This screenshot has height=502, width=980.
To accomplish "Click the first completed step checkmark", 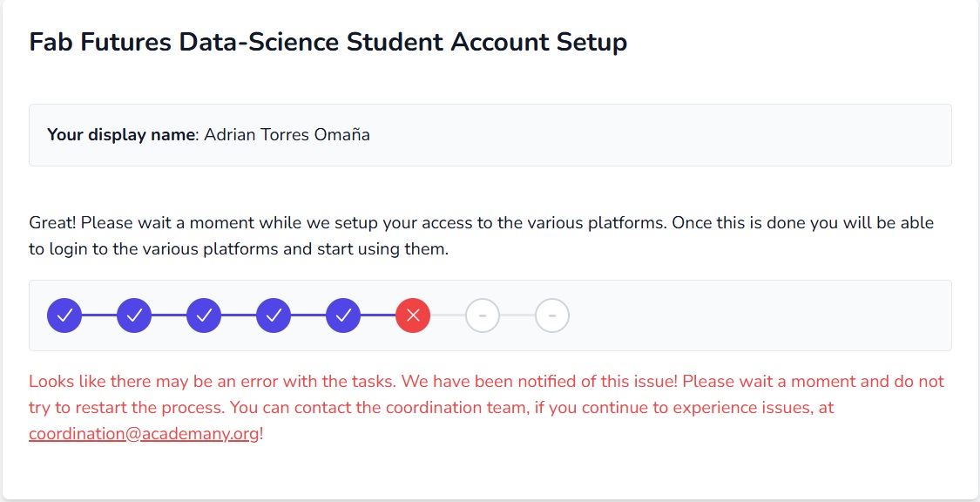I will coord(64,315).
